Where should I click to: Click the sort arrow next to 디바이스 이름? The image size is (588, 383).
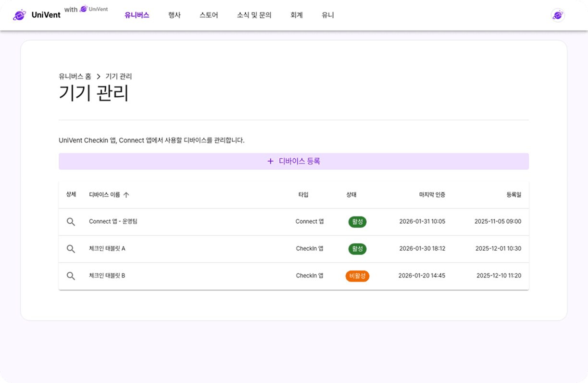[126, 194]
